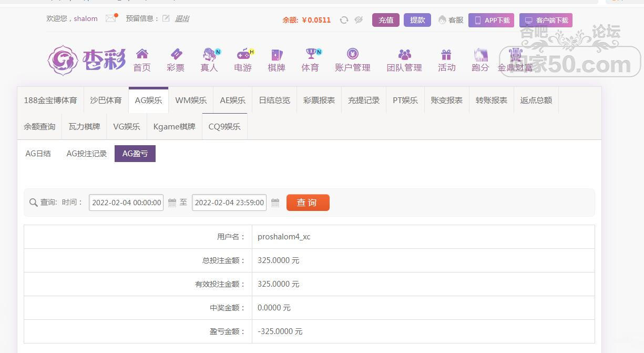Select the 余额查询 tab
This screenshot has width=644, height=353.
pos(39,126)
